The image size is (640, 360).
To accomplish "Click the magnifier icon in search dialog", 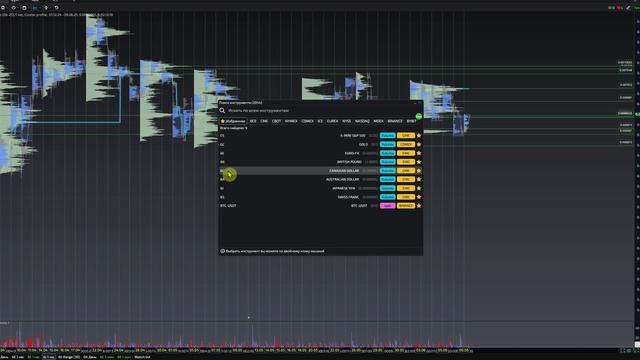I will [222, 111].
